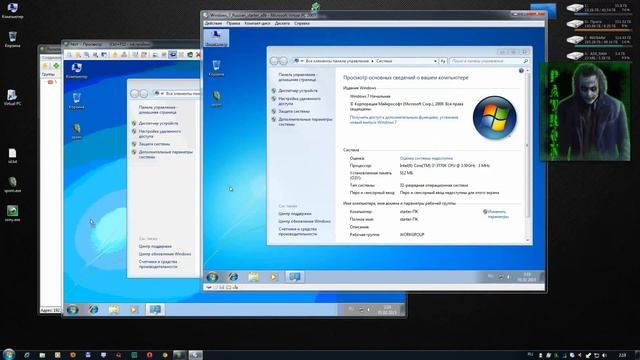Select host desktop Компьютер icon

tap(12, 10)
